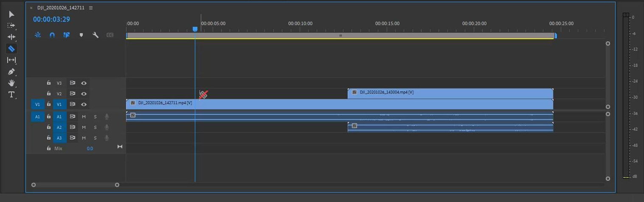
Task: Solo audio track A2
Action: point(95,127)
